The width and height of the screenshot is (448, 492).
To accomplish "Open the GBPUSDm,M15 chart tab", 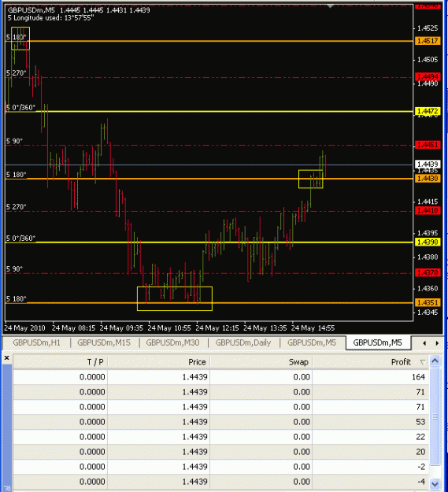I will (103, 342).
